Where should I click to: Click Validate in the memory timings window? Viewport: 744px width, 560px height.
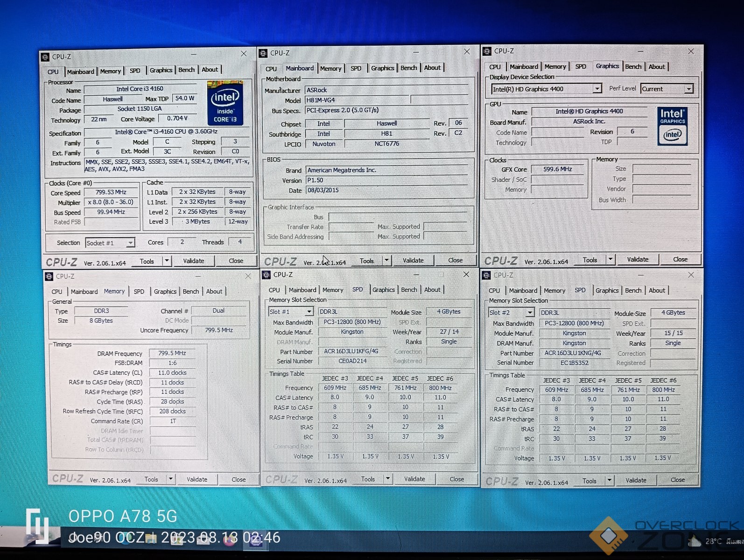coord(197,479)
